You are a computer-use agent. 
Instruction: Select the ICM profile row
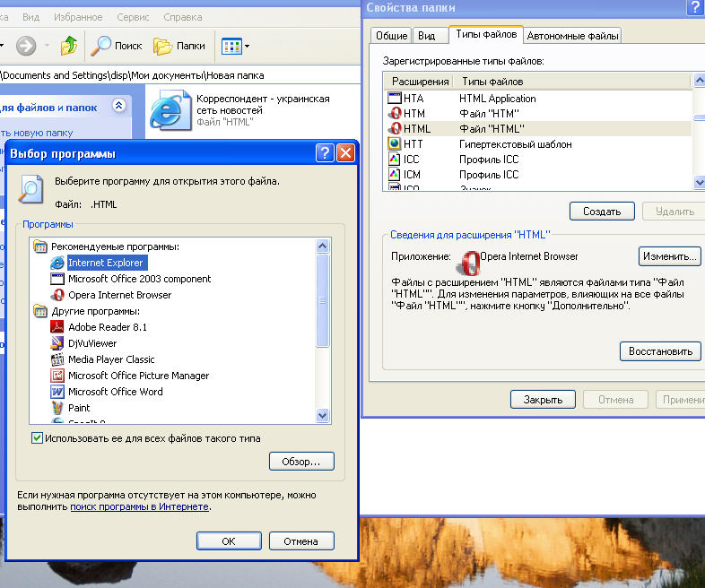[537, 174]
